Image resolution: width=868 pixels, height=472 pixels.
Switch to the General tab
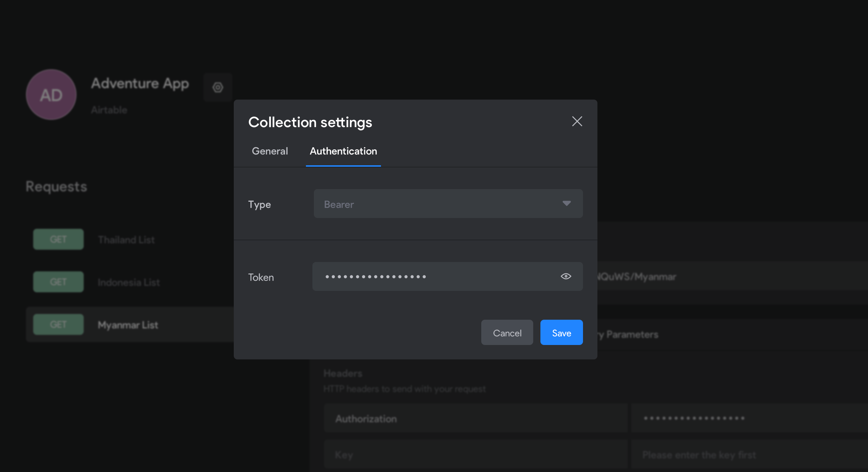[269, 151]
